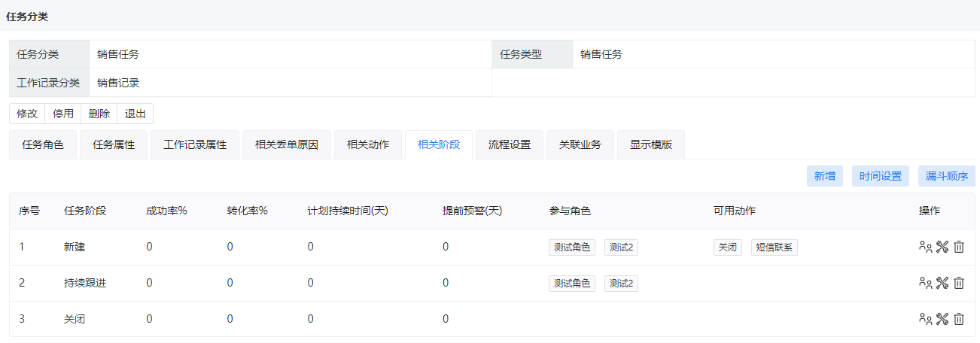
Task: Open 时间设置 settings
Action: click(881, 176)
